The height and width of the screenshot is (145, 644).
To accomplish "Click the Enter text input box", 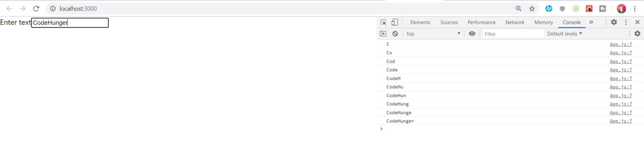I will click(70, 22).
